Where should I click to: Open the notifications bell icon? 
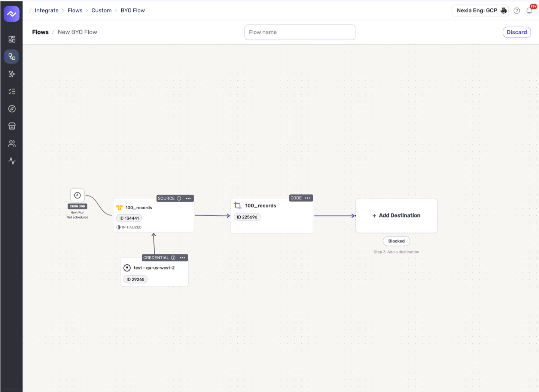pyautogui.click(x=529, y=10)
